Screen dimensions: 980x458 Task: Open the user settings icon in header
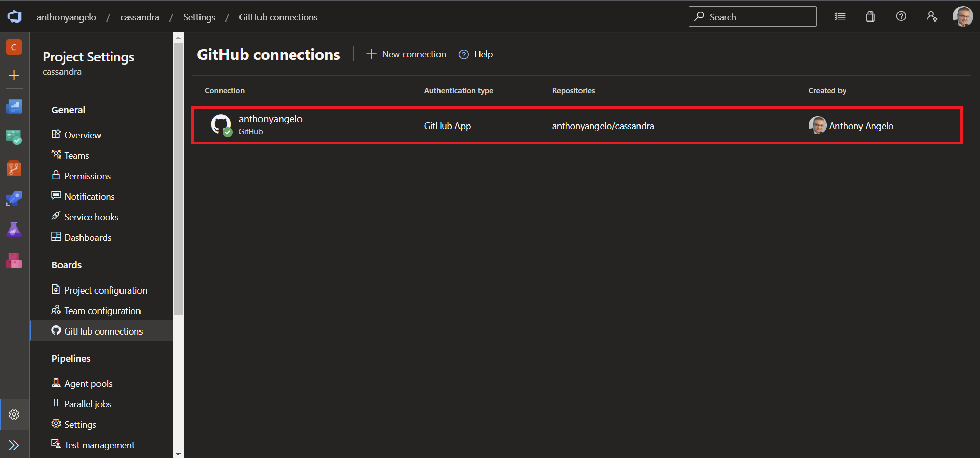pyautogui.click(x=932, y=16)
